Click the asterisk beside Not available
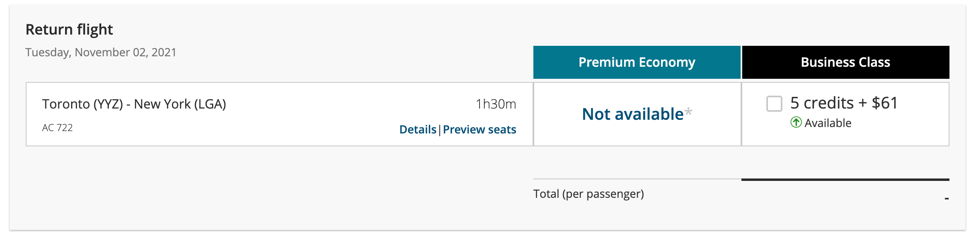Viewport: 980px width, 242px height. pyautogui.click(x=688, y=112)
